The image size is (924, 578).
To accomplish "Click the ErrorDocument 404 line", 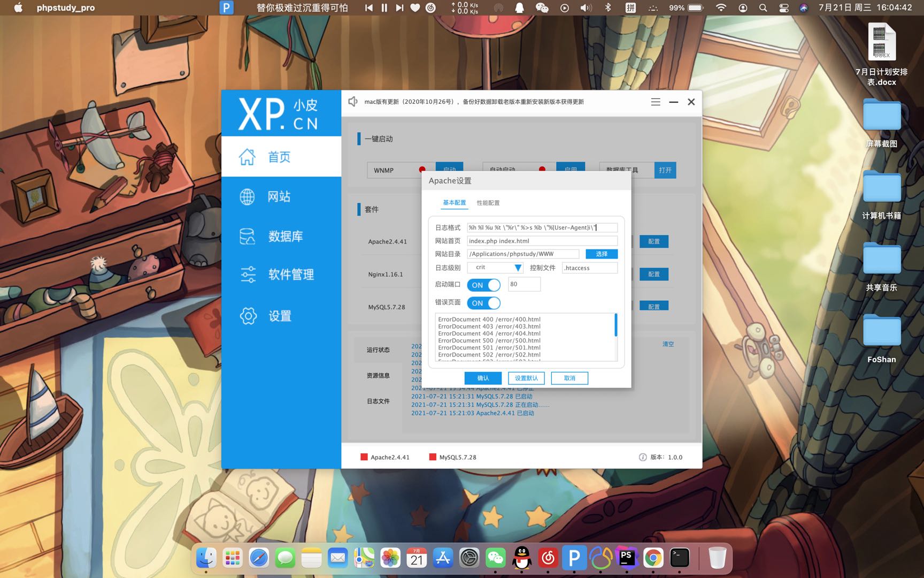I will (x=489, y=333).
